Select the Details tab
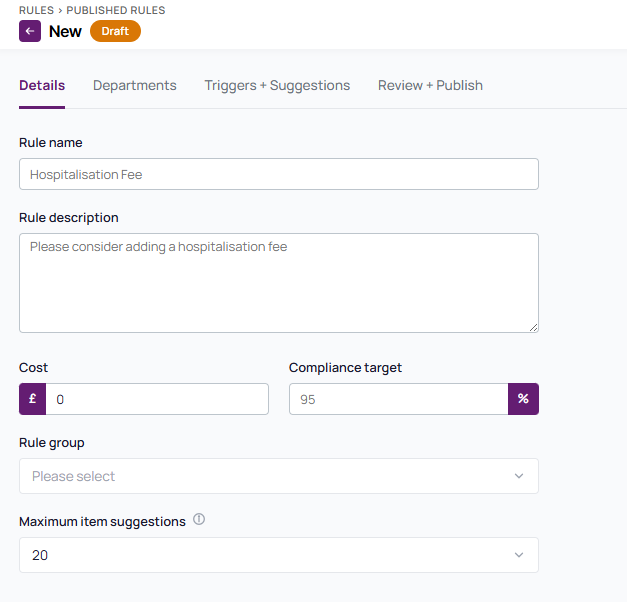This screenshot has width=627, height=602. [42, 86]
